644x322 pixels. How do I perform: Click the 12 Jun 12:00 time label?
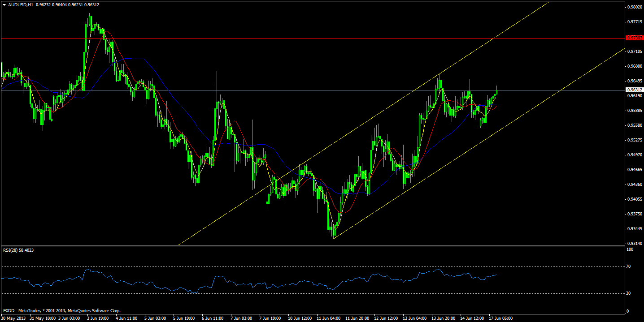tap(387, 318)
